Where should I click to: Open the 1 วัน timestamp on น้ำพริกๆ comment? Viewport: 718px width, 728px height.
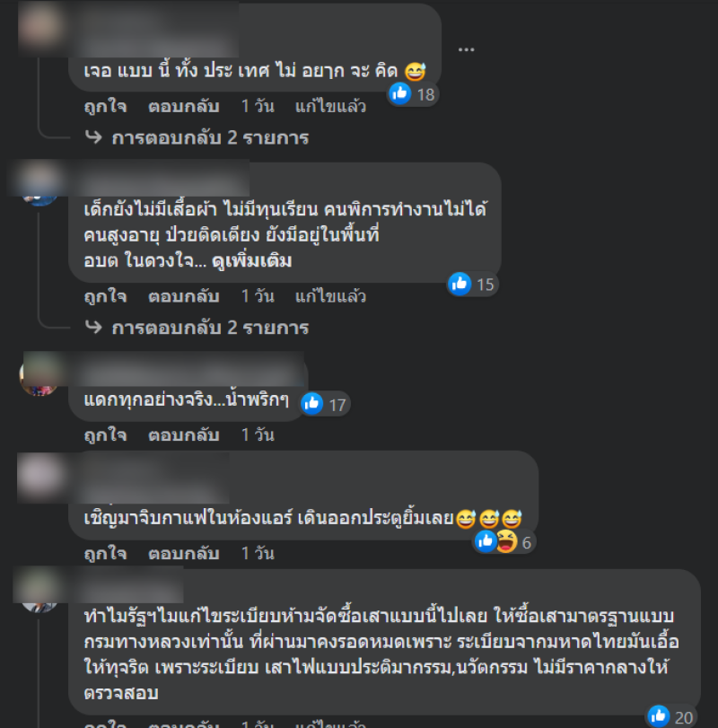pos(258,435)
